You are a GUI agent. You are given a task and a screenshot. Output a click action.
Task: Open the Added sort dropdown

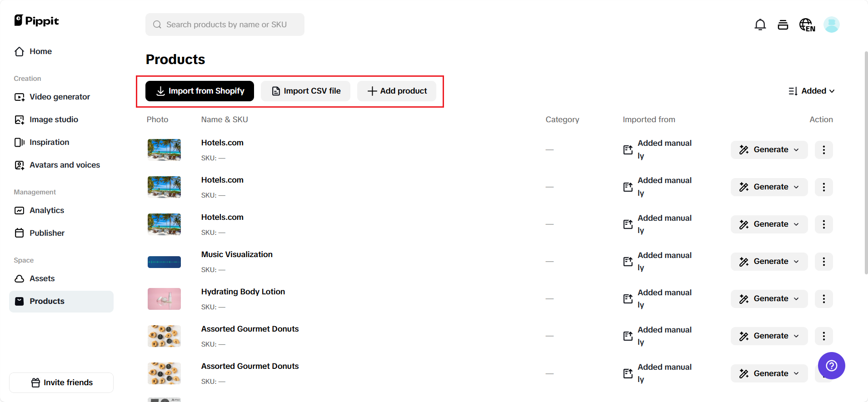(813, 91)
